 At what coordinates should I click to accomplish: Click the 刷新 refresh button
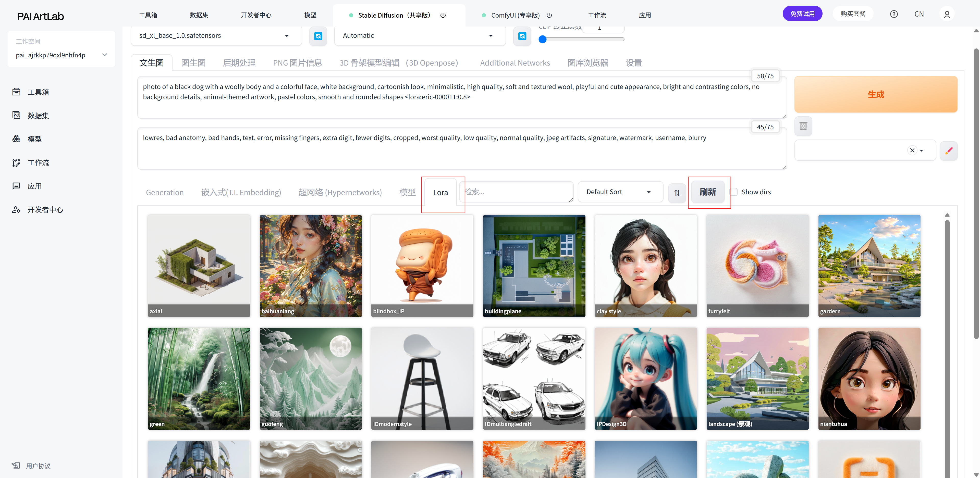[708, 192]
